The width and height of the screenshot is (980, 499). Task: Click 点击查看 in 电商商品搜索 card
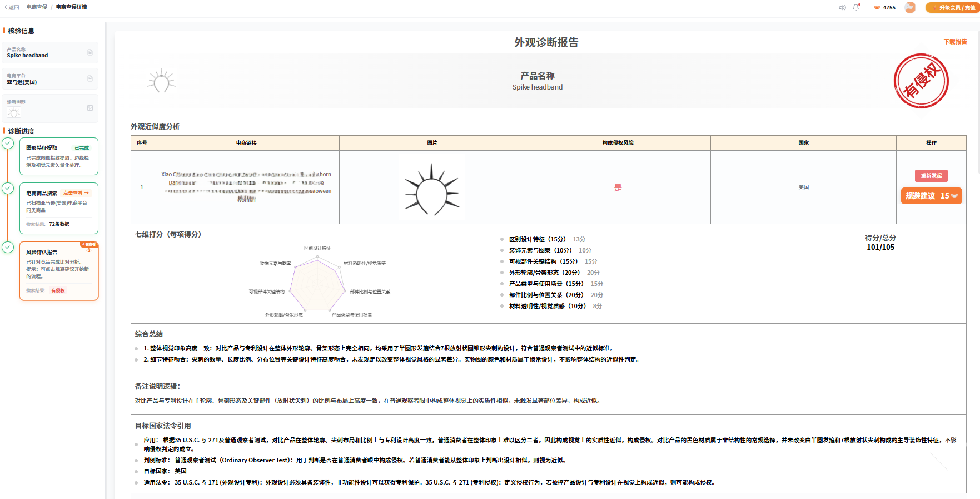coord(76,193)
